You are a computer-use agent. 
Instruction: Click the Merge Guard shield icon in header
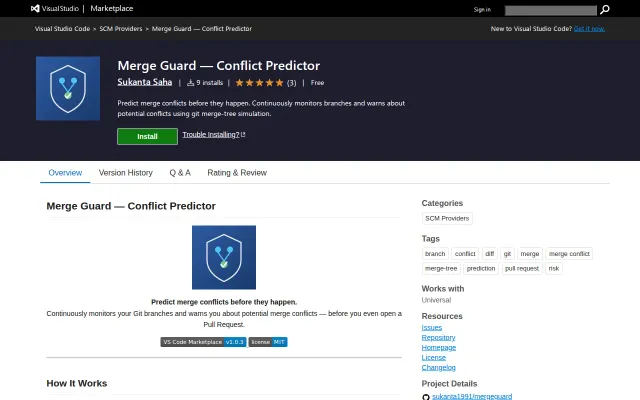(68, 88)
